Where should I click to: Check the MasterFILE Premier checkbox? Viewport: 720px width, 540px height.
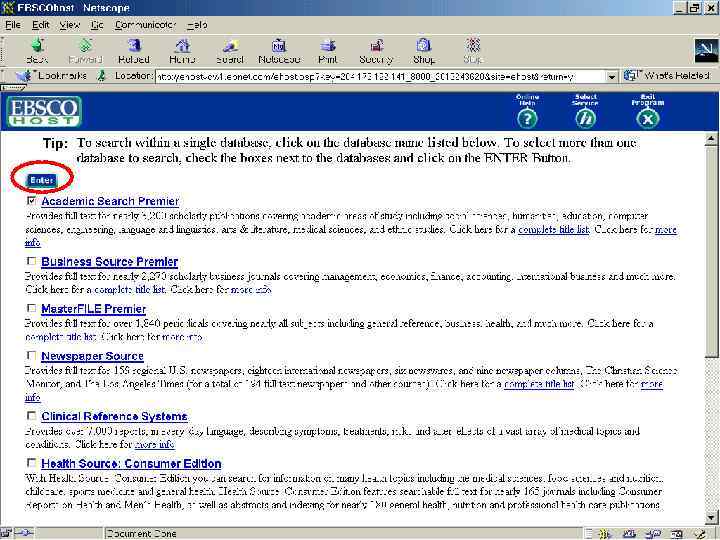tap(31, 308)
